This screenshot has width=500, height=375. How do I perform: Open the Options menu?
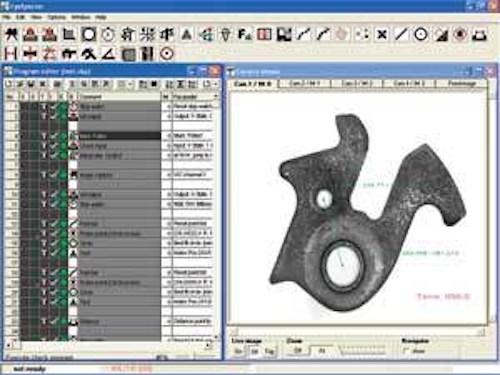click(x=57, y=17)
